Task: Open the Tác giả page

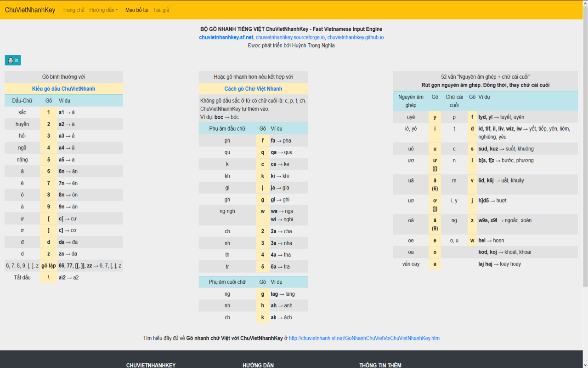Action: click(161, 10)
